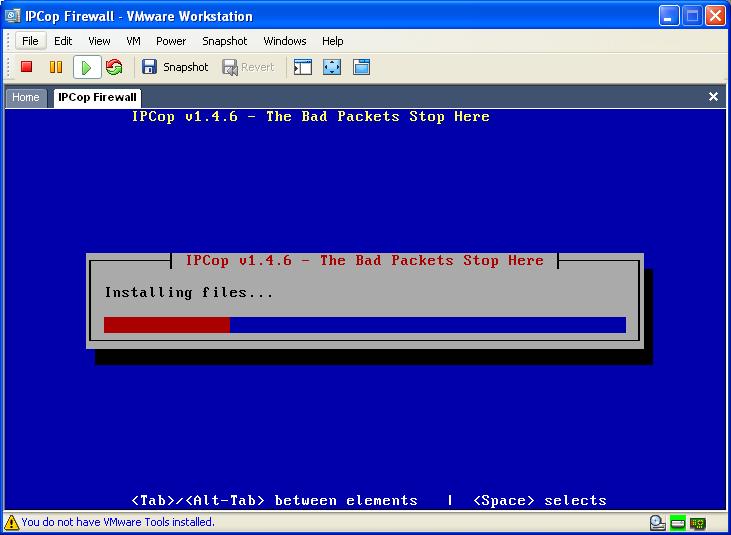Open the Windows menu
Viewport: 731px width, 535px height.
pos(285,41)
